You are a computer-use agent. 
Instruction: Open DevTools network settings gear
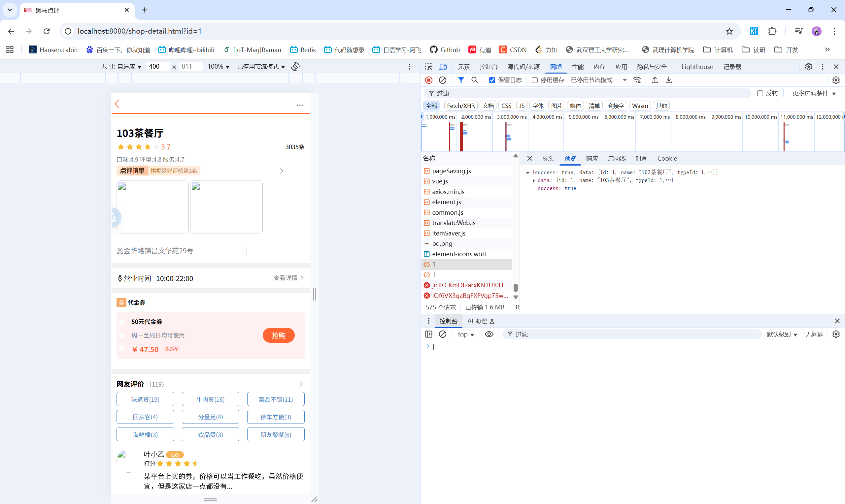point(836,80)
